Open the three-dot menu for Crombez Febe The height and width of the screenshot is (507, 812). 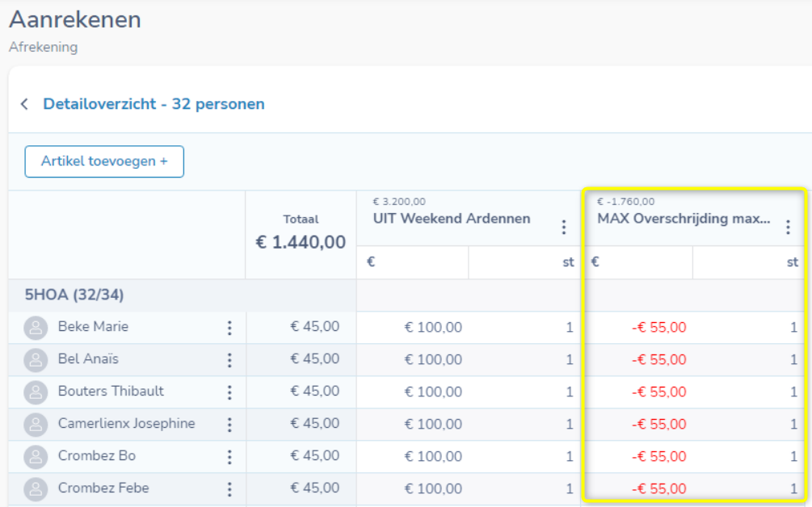click(229, 489)
